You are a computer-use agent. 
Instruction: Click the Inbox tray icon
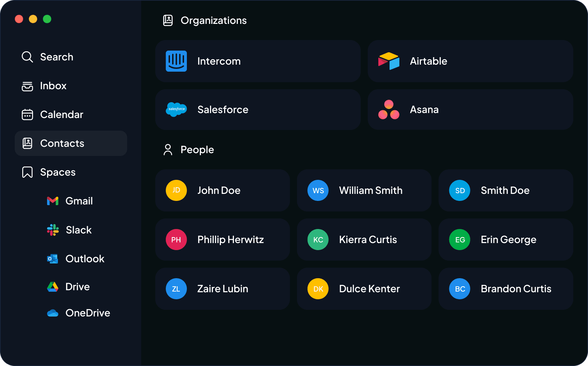[x=27, y=86]
